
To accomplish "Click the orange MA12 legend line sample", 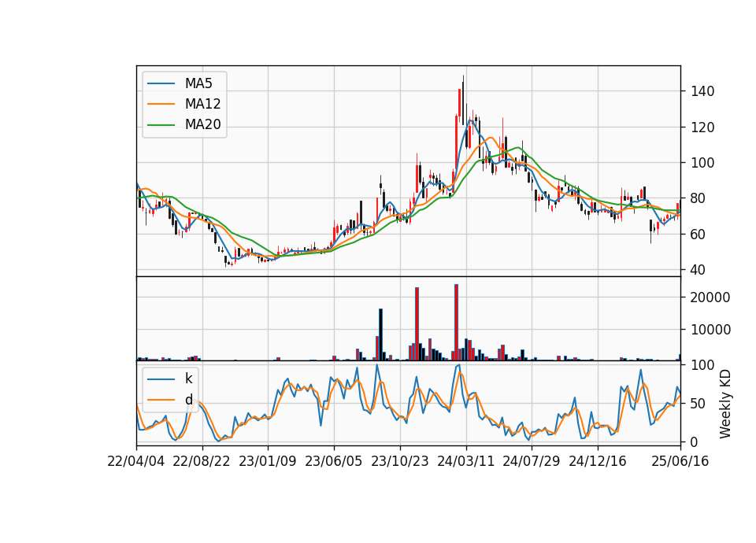I will click(x=161, y=104).
